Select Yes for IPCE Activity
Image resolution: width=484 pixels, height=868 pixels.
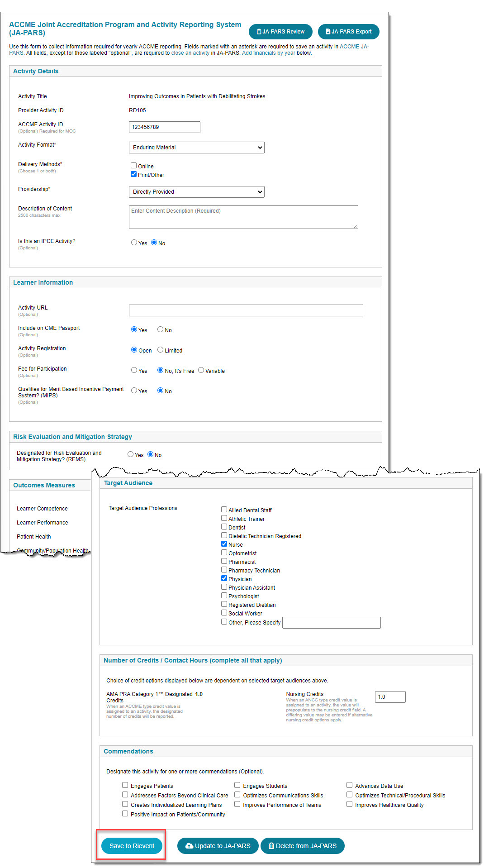[x=134, y=243]
